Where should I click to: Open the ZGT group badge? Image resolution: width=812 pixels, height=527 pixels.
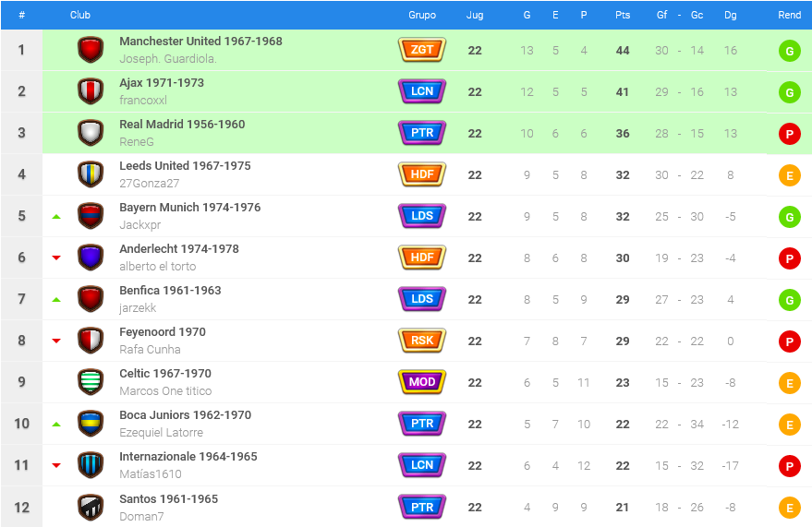click(422, 50)
